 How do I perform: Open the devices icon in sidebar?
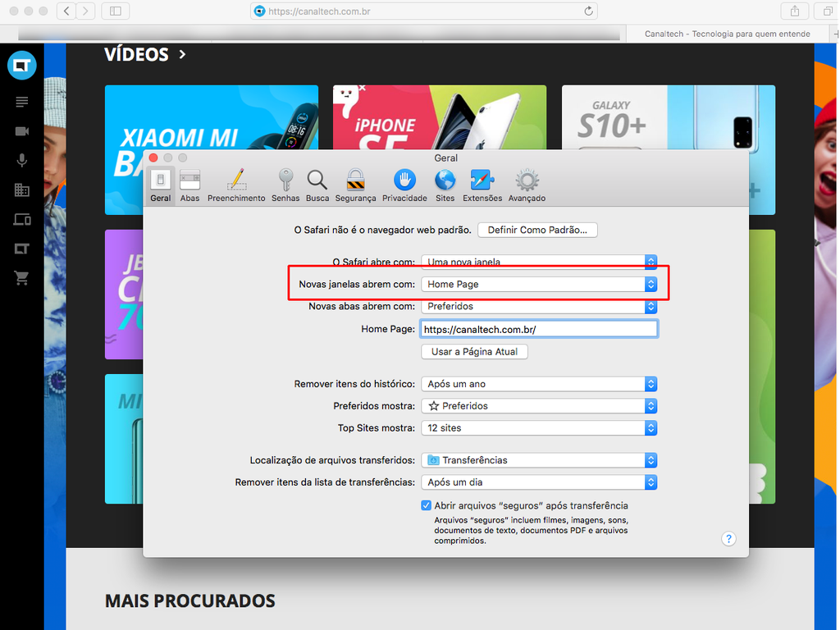22,219
